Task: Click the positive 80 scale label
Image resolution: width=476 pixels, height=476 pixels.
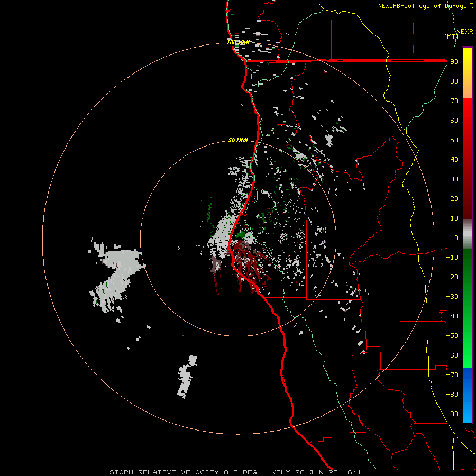Action: (x=454, y=81)
